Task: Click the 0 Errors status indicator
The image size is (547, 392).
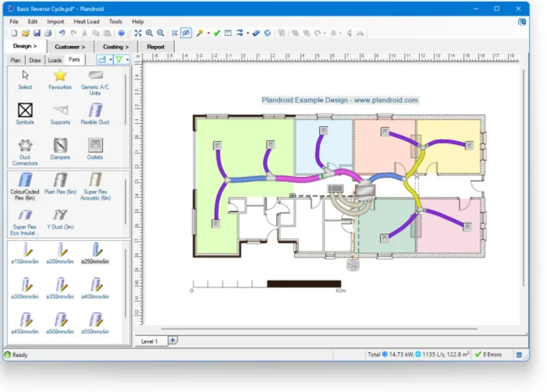Action: 488,355
